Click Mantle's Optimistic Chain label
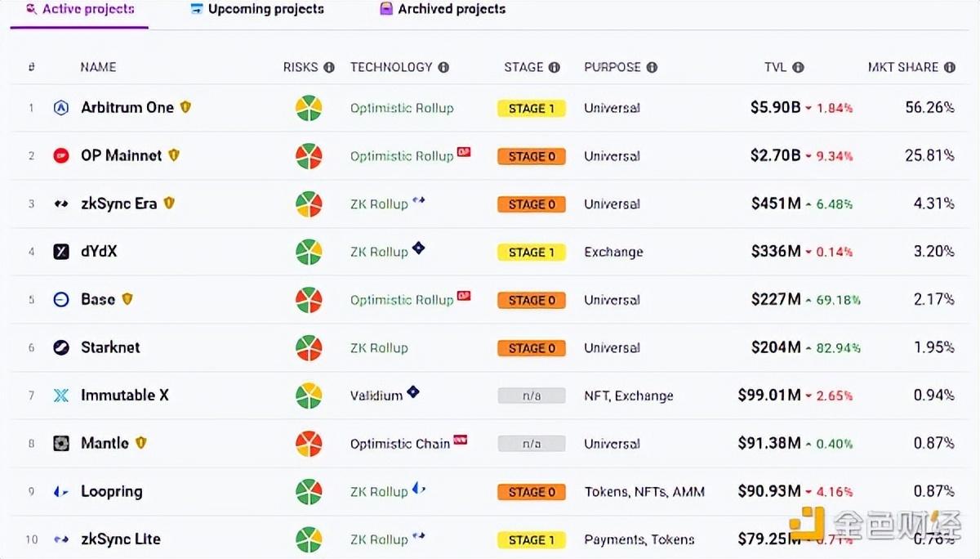The width and height of the screenshot is (980, 559). click(x=400, y=444)
